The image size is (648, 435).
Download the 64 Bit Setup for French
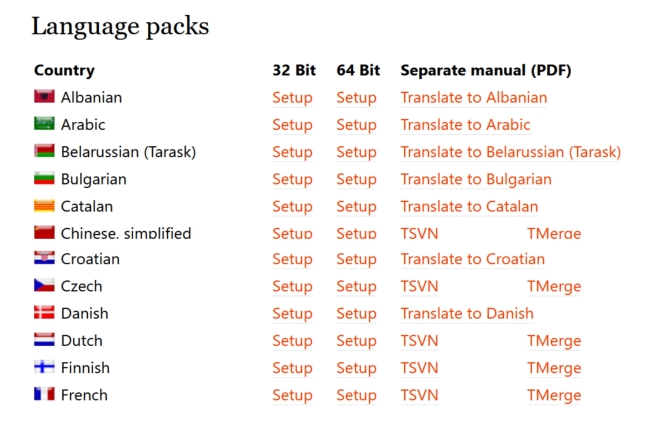pyautogui.click(x=356, y=396)
